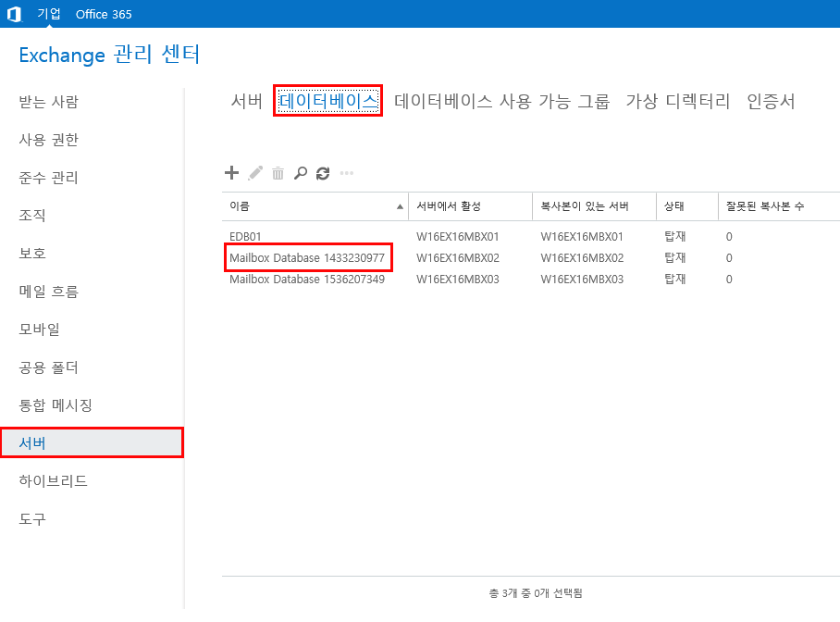Click the 서버에서 활성 column header
This screenshot has width=840, height=622.
[x=470, y=206]
